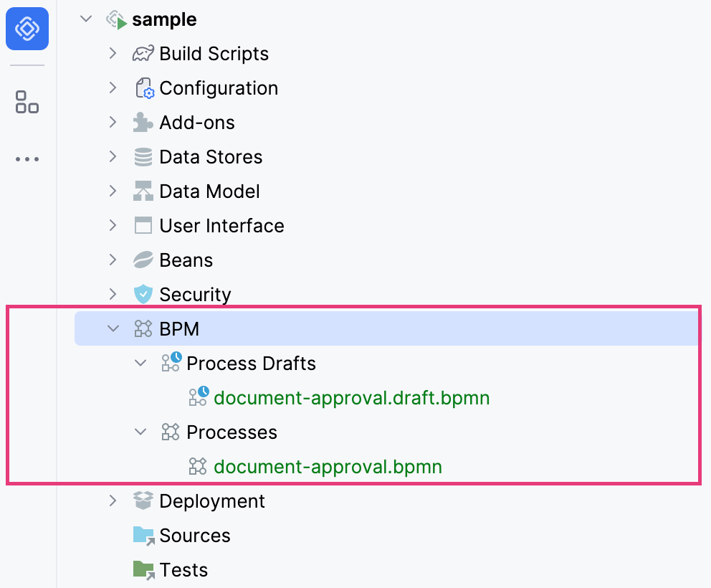Click the Gradle elephant icon for Build Scripts

pos(143,54)
